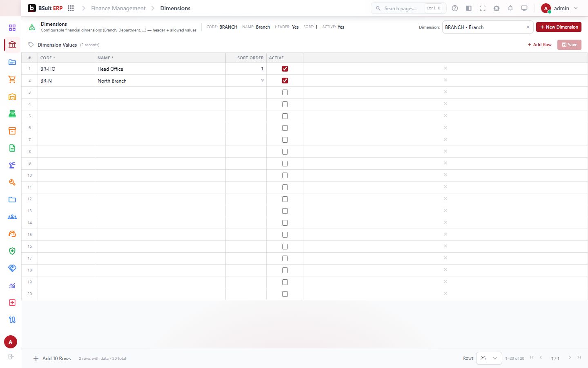The width and height of the screenshot is (588, 368).
Task: Open the AI assistant robot icon
Action: tap(497, 8)
